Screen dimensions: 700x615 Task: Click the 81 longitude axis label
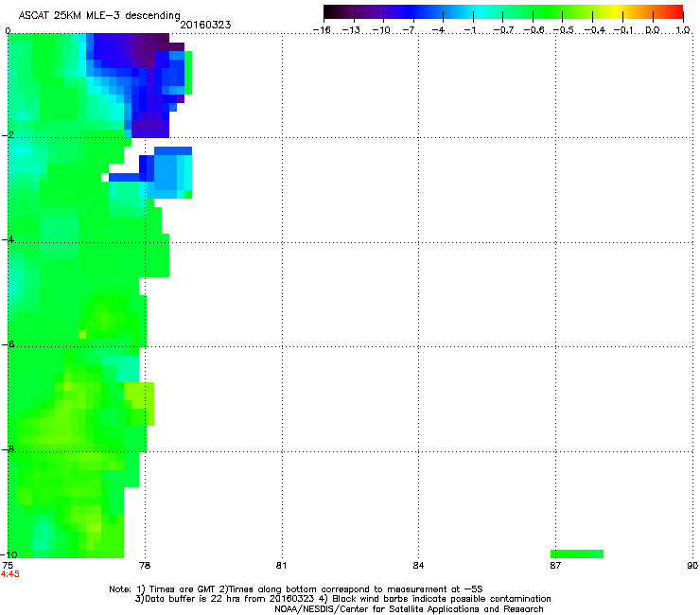(281, 566)
